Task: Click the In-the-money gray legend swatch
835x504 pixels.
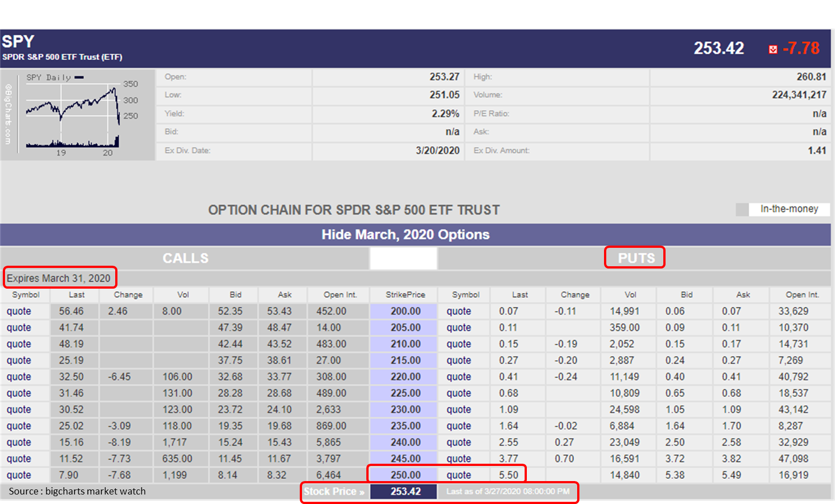Action: (742, 209)
